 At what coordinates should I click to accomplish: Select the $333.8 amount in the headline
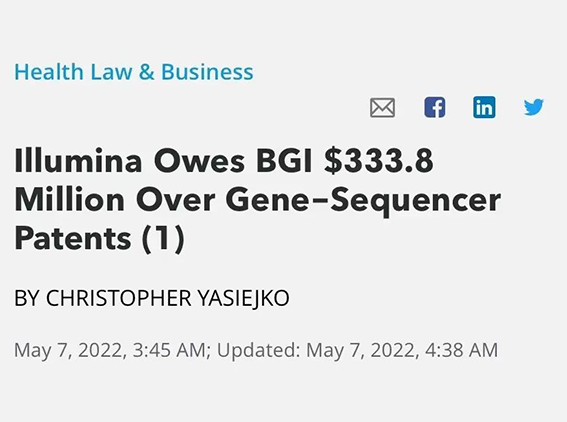[x=379, y=161]
